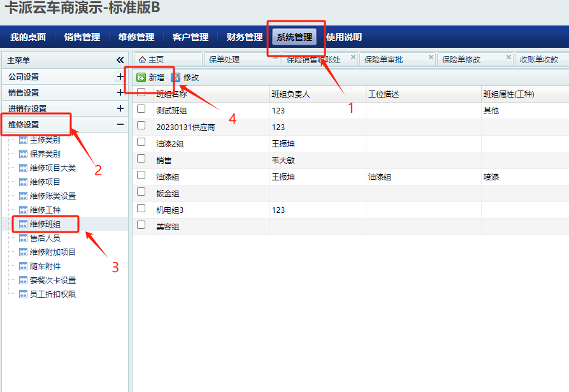Expand the 销售设置 section
The height and width of the screenshot is (392, 569).
120,92
